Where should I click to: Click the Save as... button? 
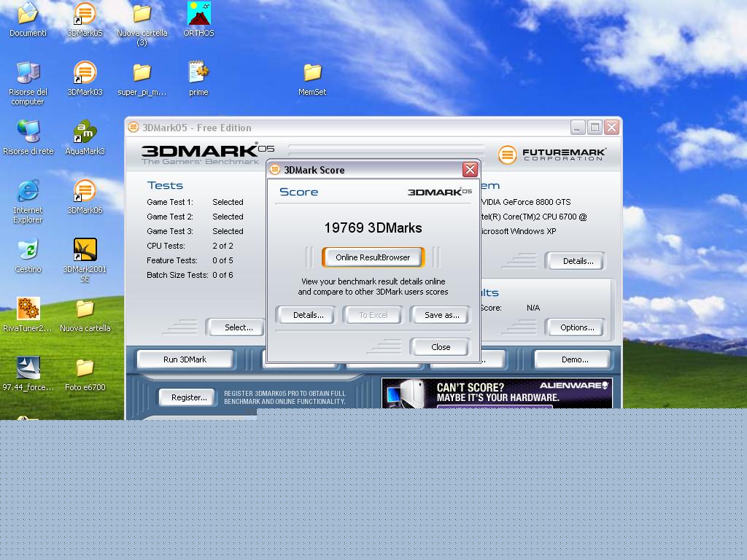(441, 315)
